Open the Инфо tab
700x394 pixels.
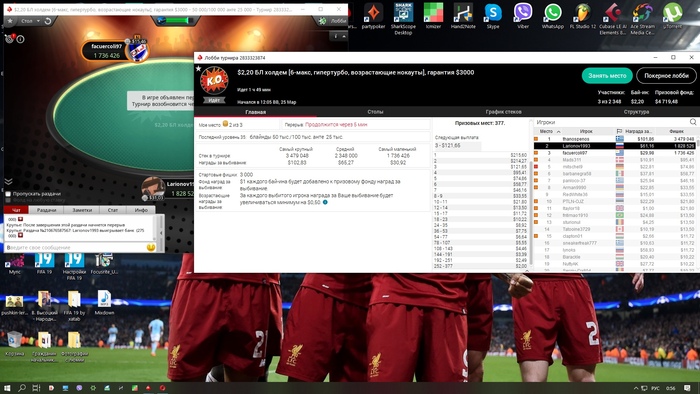141,210
